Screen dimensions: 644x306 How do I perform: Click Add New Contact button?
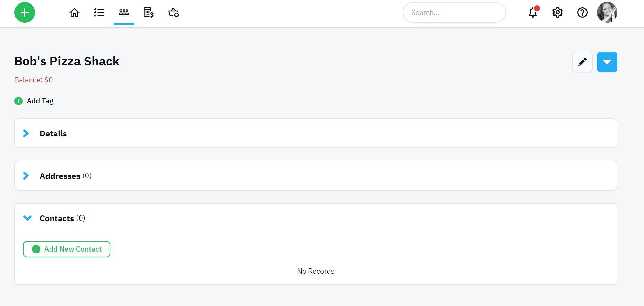pos(67,249)
